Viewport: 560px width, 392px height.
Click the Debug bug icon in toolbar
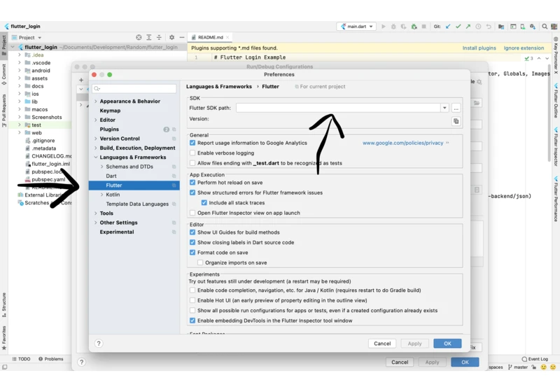(393, 27)
